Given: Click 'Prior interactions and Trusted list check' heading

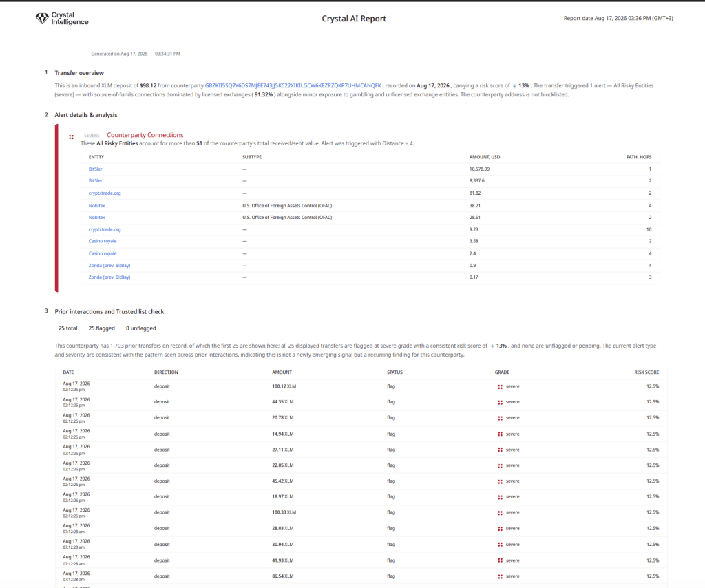Looking at the screenshot, I should tap(109, 311).
